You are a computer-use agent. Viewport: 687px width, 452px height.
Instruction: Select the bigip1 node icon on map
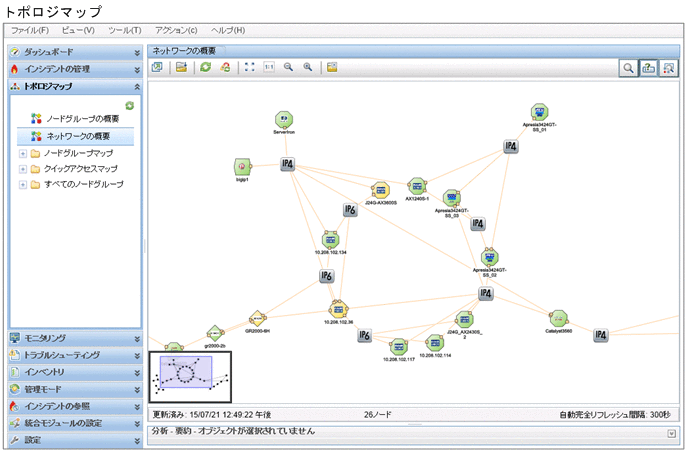[x=242, y=166]
